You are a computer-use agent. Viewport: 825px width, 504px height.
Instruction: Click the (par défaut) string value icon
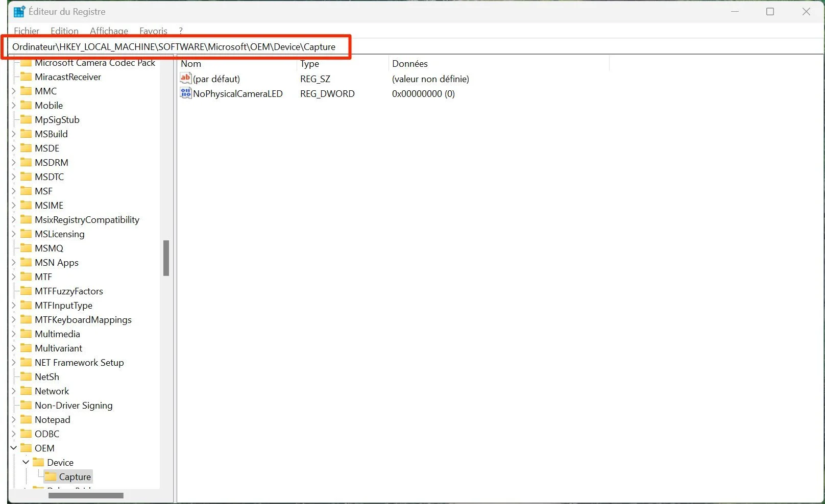click(x=186, y=78)
